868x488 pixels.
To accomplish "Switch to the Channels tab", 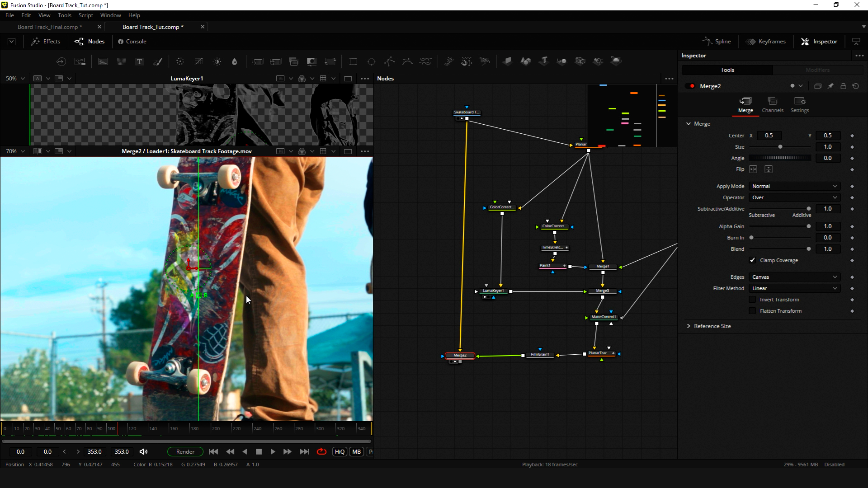I will click(x=773, y=105).
